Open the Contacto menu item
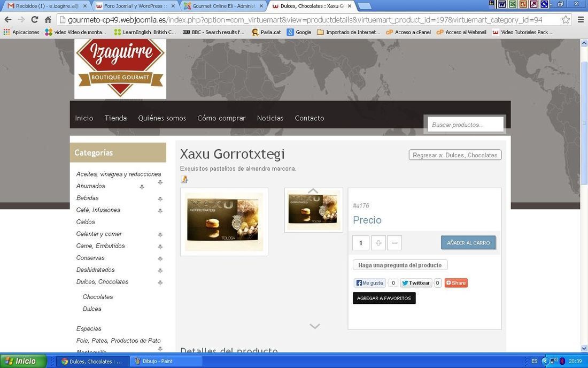Image resolution: width=588 pixels, height=368 pixels. [310, 118]
